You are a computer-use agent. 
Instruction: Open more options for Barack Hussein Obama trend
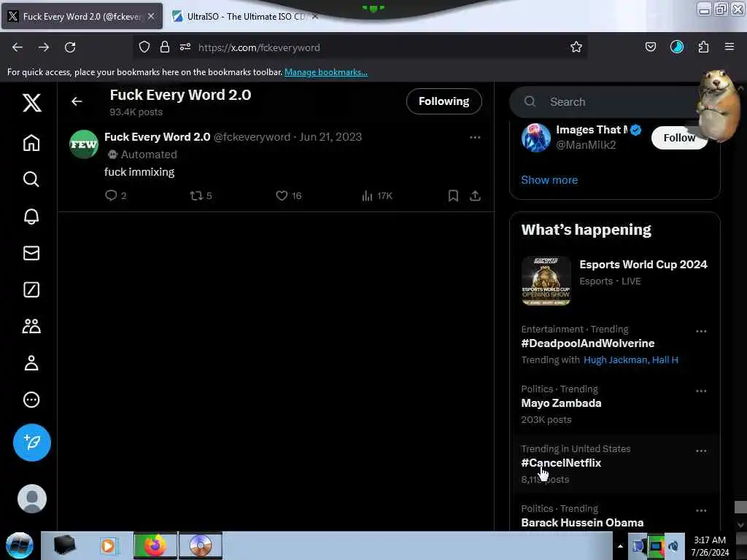tap(701, 510)
